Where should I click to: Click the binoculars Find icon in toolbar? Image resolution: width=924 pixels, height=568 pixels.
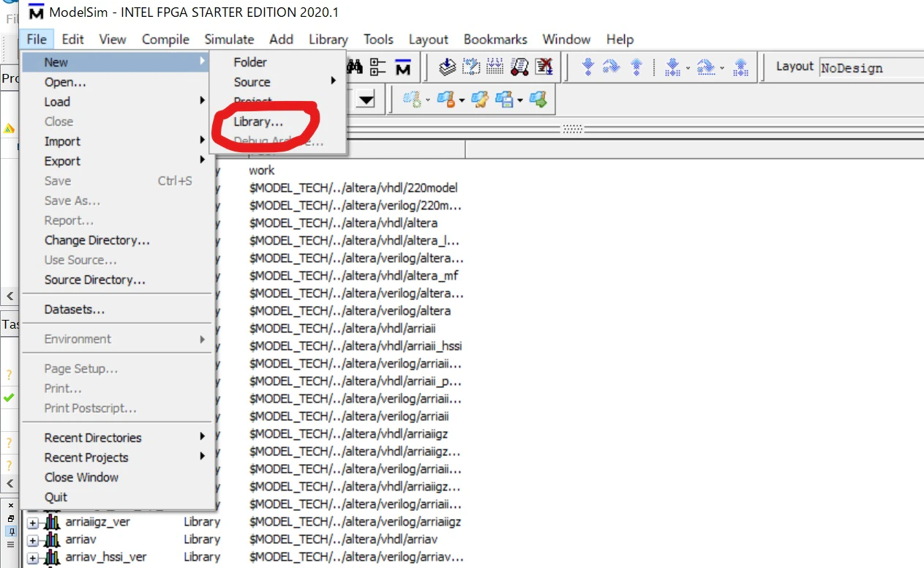(x=356, y=67)
